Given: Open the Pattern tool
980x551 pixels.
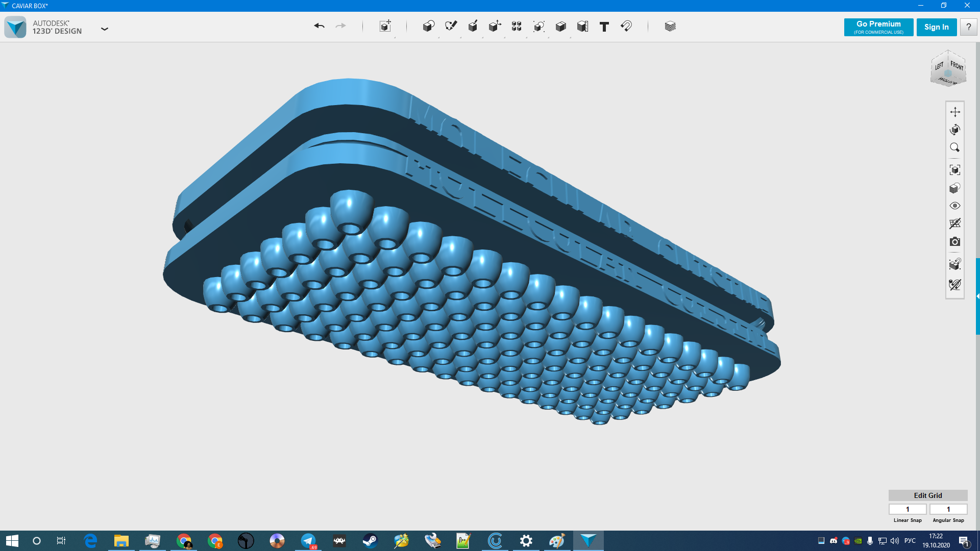Looking at the screenshot, I should click(517, 27).
